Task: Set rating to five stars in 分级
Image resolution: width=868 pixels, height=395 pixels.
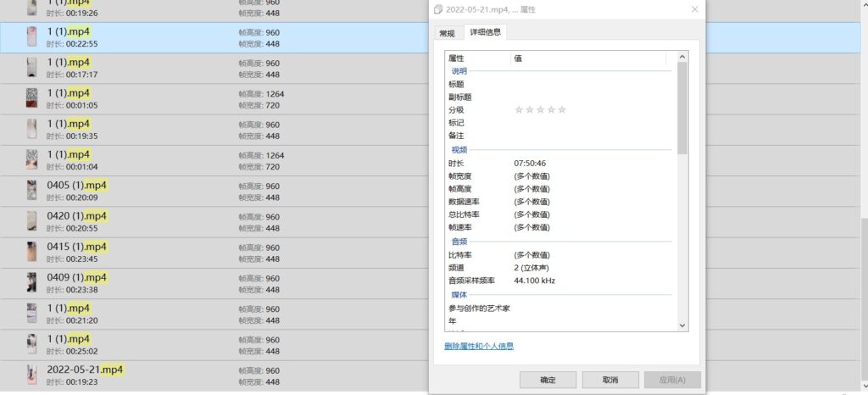Action: (562, 110)
